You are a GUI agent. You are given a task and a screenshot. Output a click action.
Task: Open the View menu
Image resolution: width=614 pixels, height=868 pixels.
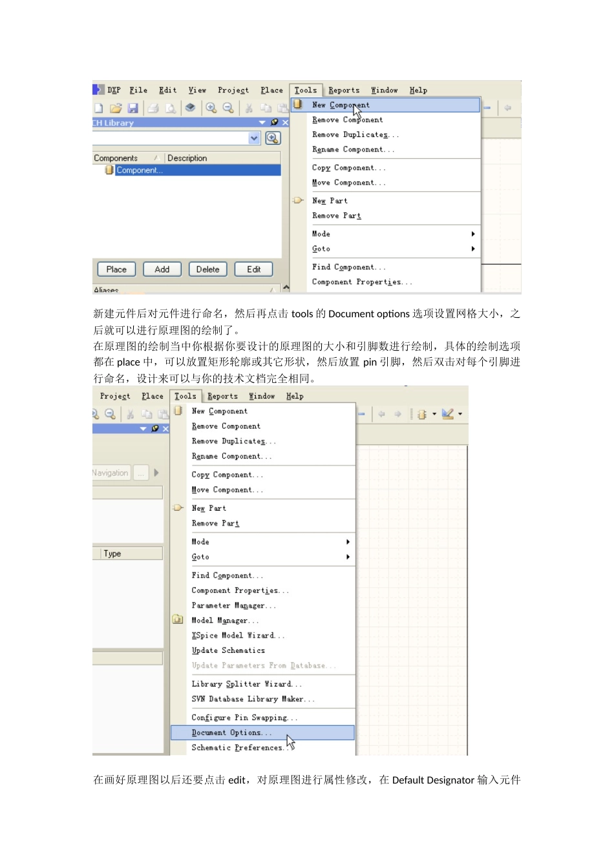[x=197, y=90]
